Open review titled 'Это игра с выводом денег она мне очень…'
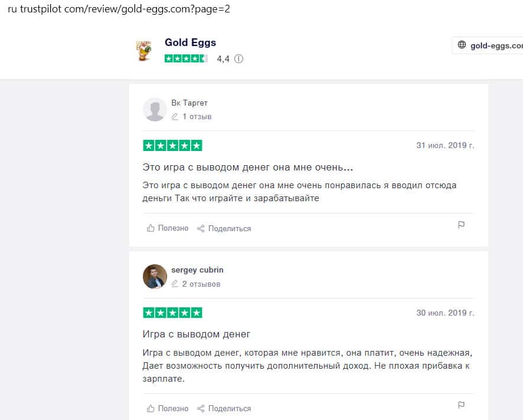The image size is (523, 420). [x=248, y=167]
